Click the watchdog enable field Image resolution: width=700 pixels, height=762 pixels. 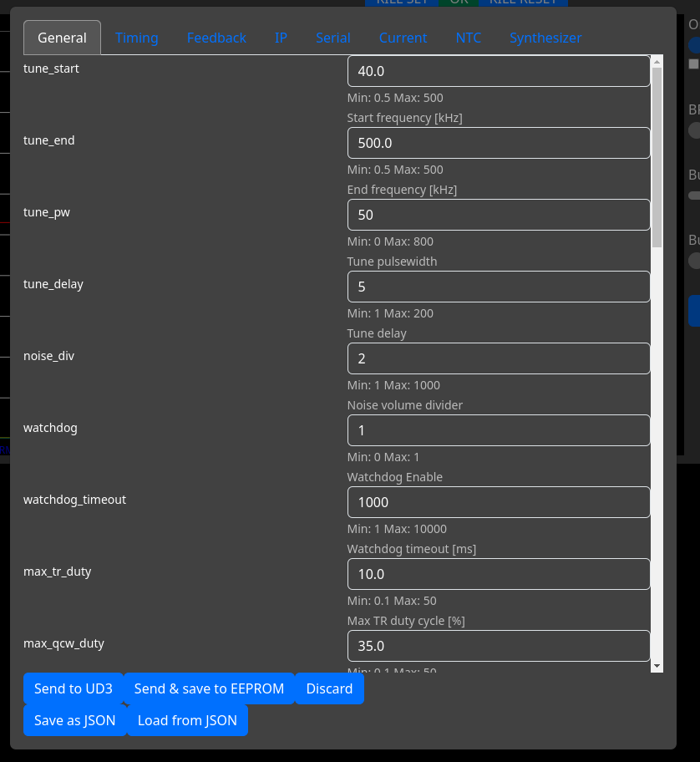coord(499,430)
